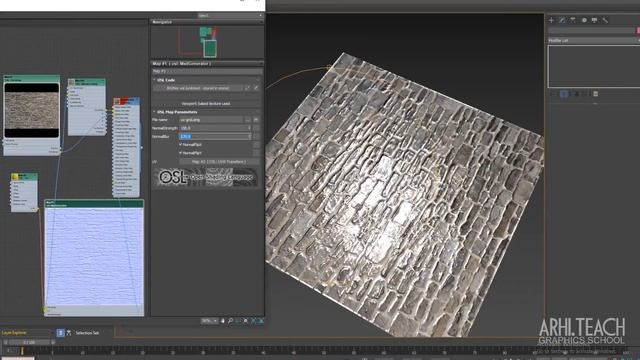Select the Map #1 normal map node preview
The height and width of the screenshot is (360, 640).
(x=94, y=256)
